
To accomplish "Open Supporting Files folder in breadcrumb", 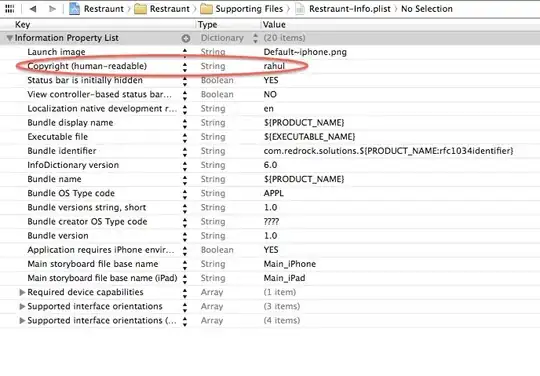I will click(x=242, y=9).
